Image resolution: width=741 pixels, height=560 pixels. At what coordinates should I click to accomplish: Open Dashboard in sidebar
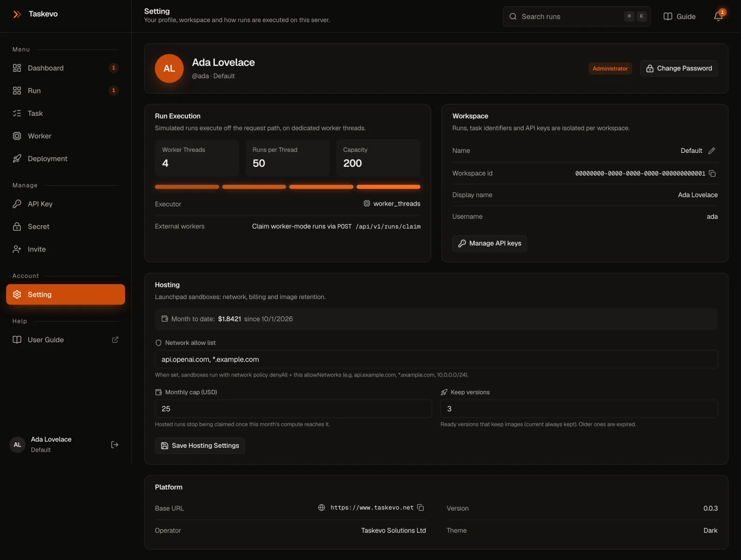[65, 68]
